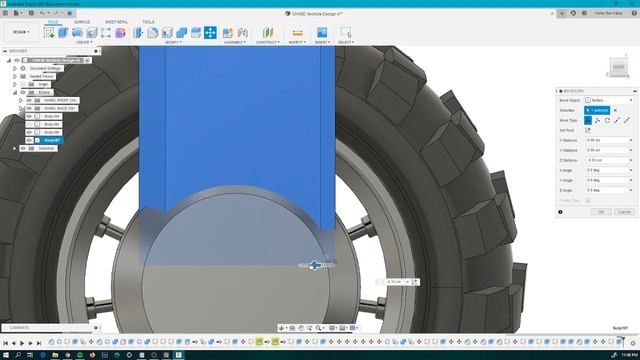Viewport: 640px width, 360px height.
Task: Select the Measure inspect tool
Action: [298, 33]
